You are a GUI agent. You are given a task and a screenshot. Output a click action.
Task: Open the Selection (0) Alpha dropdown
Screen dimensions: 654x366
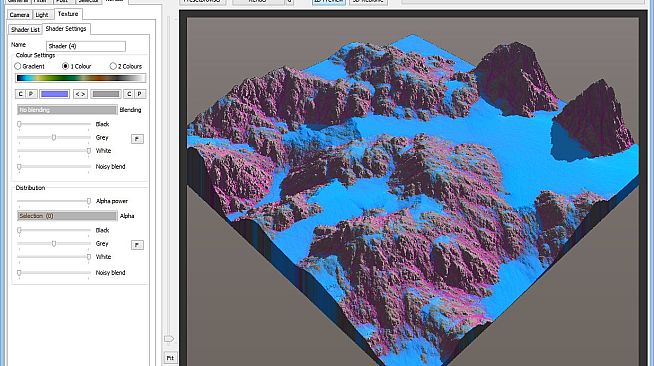click(x=67, y=216)
